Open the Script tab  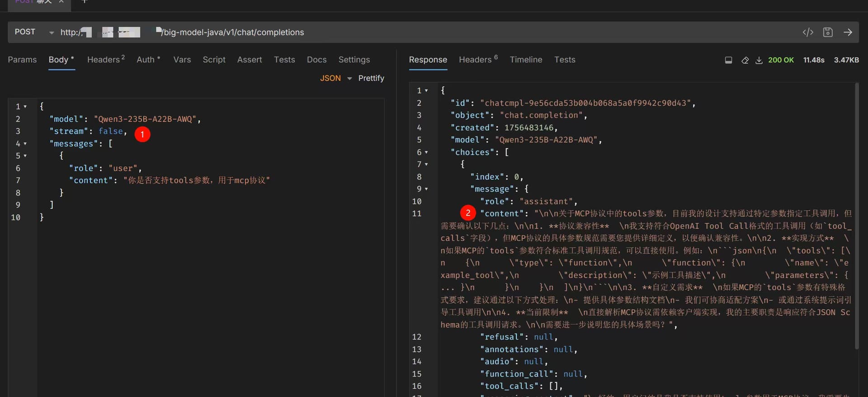tap(214, 60)
